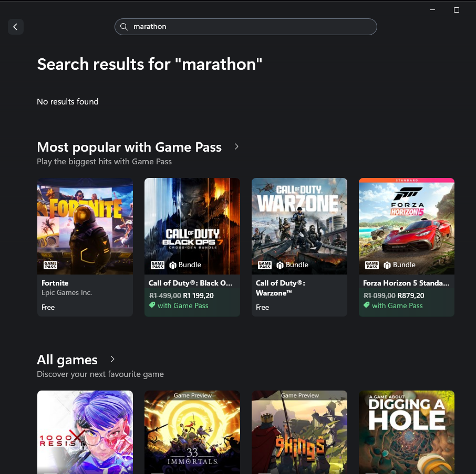
Task: Click the back arrow button
Action: [15, 27]
